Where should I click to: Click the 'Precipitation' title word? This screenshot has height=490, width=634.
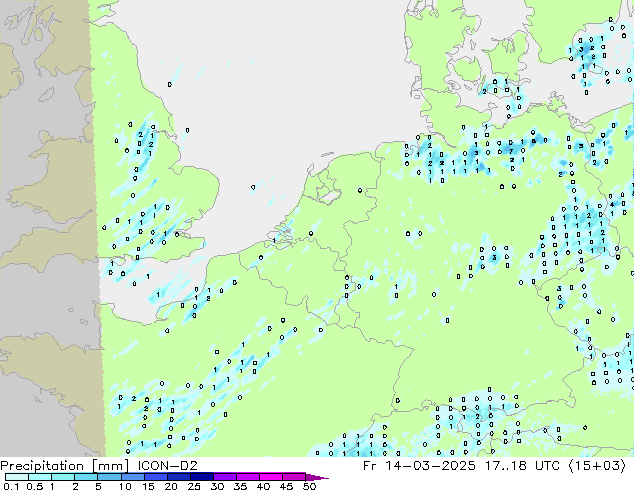point(42,466)
